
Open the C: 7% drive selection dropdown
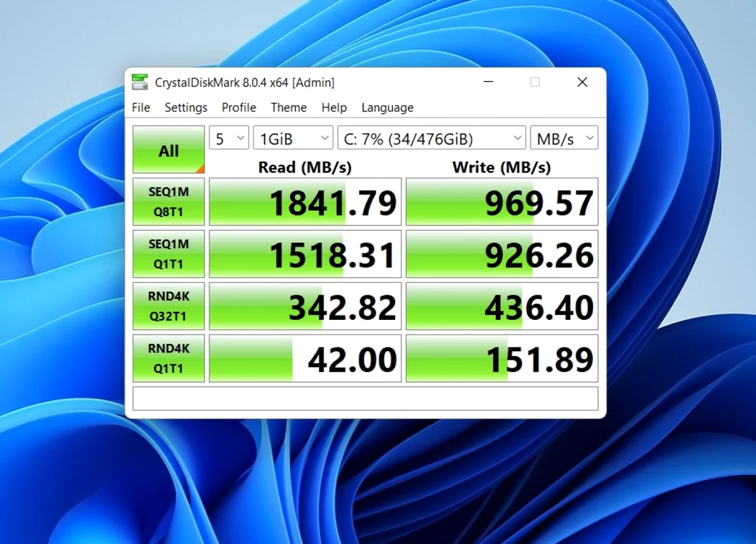pos(431,138)
